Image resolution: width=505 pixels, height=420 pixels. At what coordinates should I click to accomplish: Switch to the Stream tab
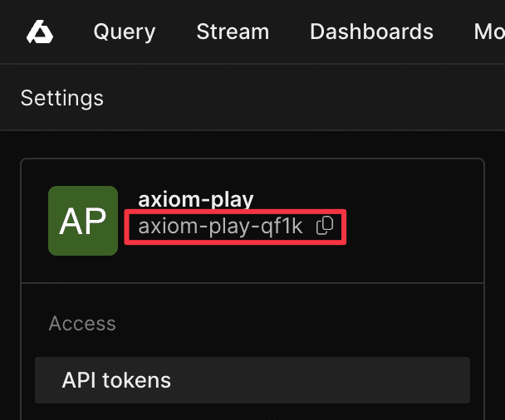[233, 32]
